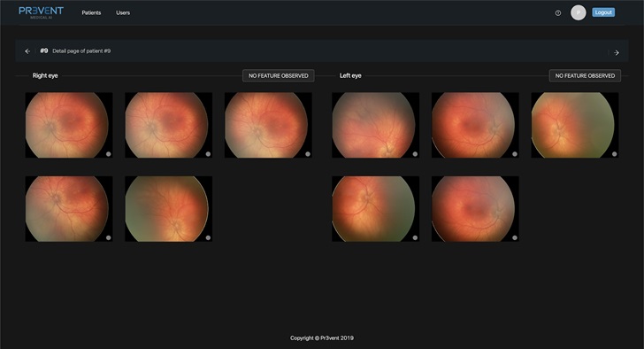The width and height of the screenshot is (644, 349).
Task: Go back with the left arrow
Action: pos(27,51)
